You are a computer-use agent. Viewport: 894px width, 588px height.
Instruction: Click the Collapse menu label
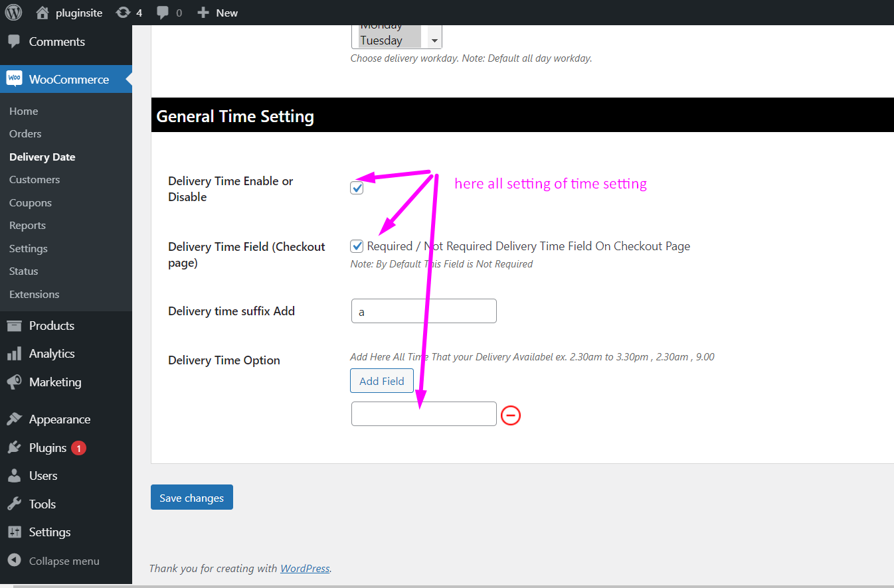coord(64,561)
